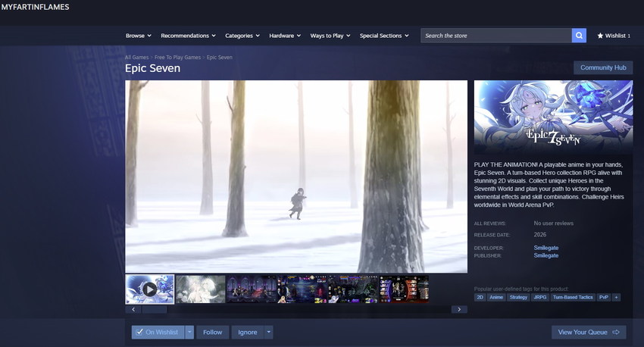The width and height of the screenshot is (644, 347).
Task: Click the Epic Seven header capsule image
Action: pos(553,117)
